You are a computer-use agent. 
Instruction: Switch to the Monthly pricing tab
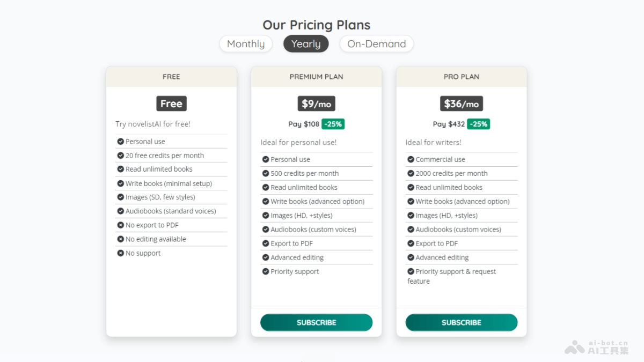click(x=246, y=44)
